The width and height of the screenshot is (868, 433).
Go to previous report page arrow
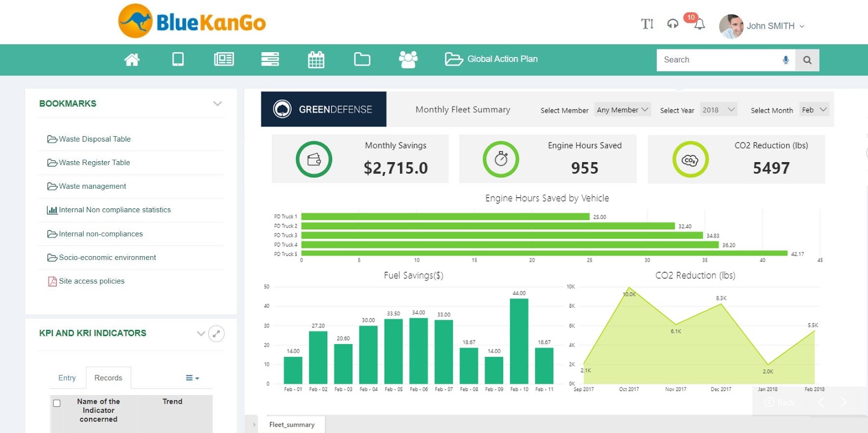[x=821, y=402]
